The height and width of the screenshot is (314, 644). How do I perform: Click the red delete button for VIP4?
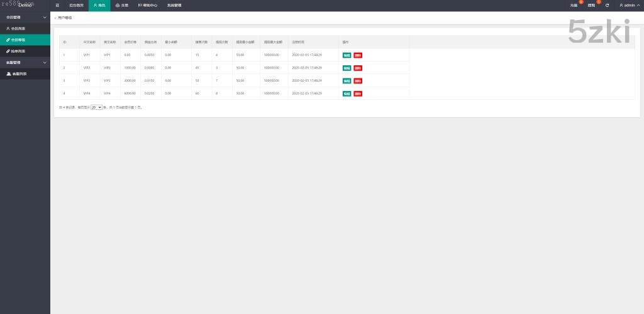point(358,94)
